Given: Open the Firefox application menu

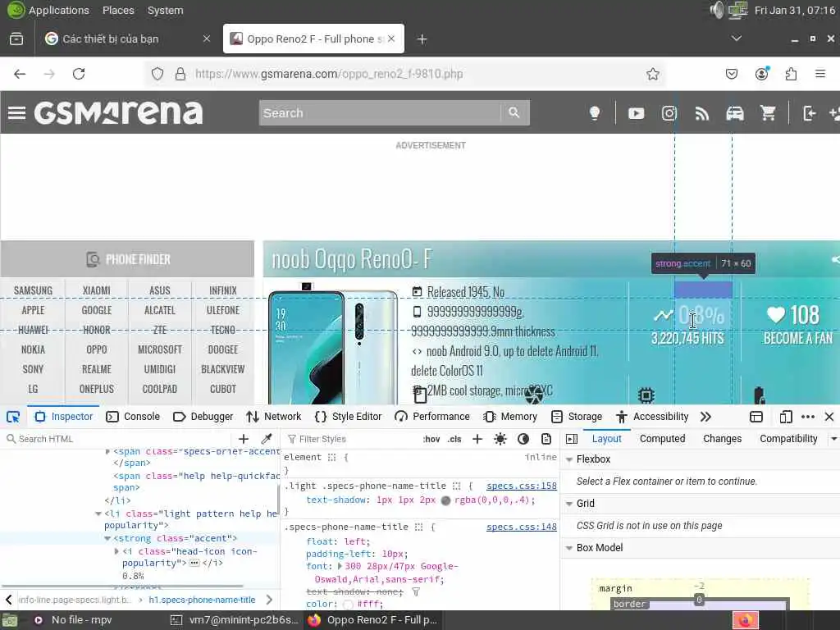Looking at the screenshot, I should [x=819, y=74].
